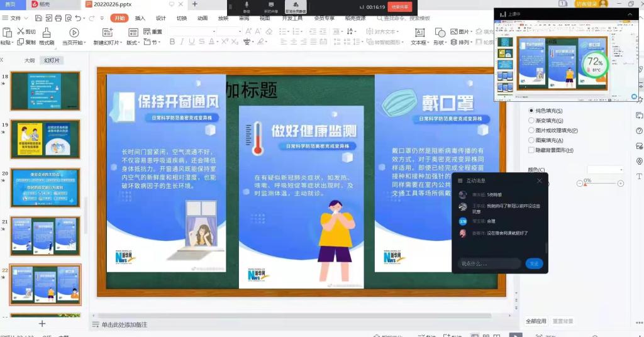Select slide 20 thumbnail in the panel

[45, 187]
